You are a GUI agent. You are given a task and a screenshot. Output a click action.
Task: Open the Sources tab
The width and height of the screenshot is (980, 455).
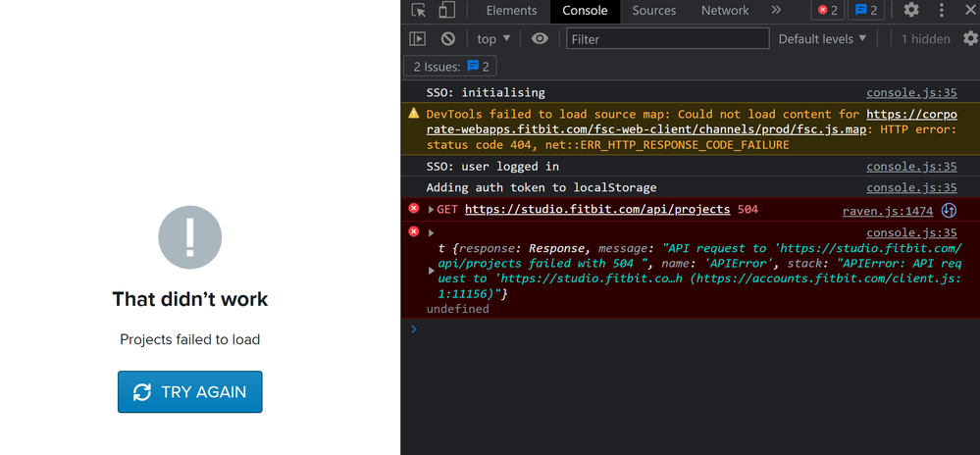[653, 11]
